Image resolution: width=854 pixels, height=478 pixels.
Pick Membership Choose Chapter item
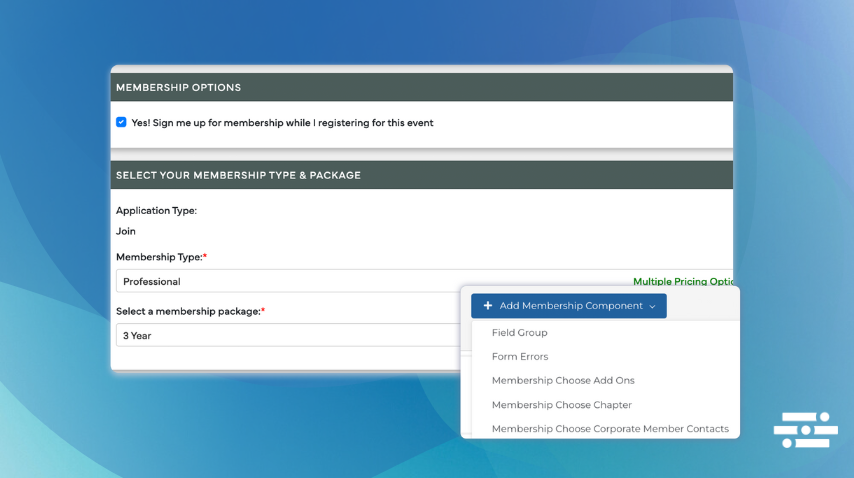562,405
